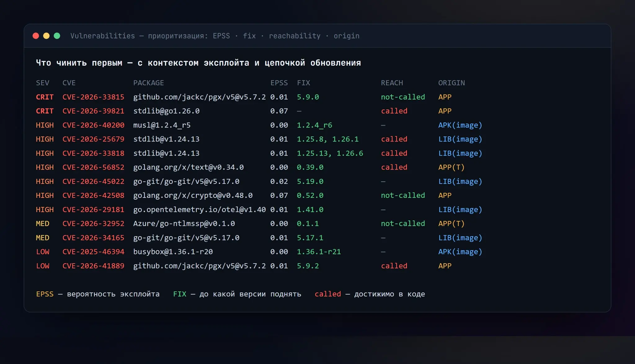Screen dimensions: 635x364
Task: Click fix version 5.19.0
Action: pos(310,181)
